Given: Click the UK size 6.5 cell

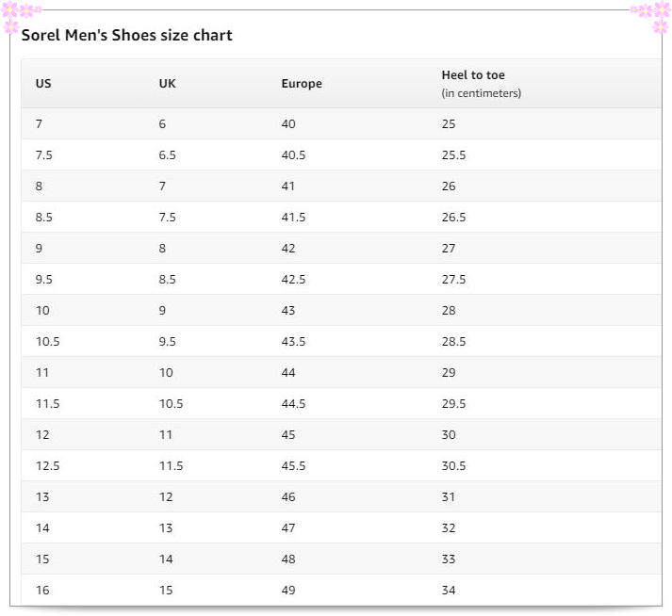Looking at the screenshot, I should [x=168, y=155].
